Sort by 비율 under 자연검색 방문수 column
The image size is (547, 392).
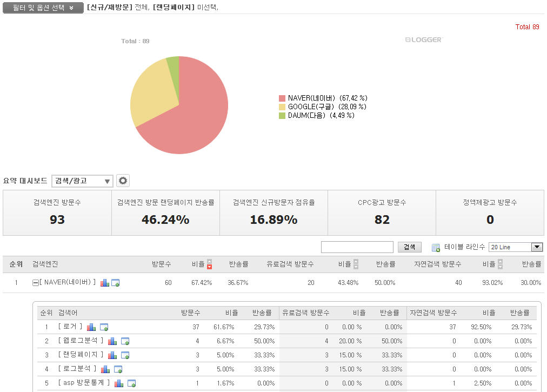click(x=500, y=264)
